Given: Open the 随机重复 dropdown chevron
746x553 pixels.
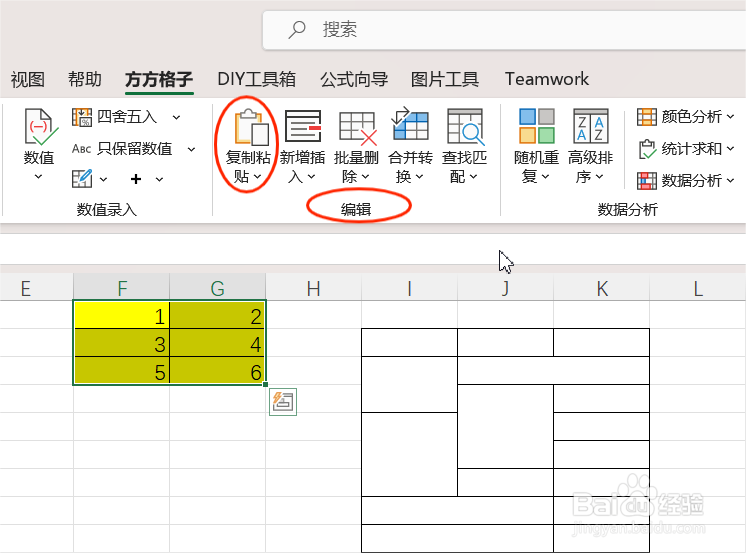Looking at the screenshot, I should (545, 177).
